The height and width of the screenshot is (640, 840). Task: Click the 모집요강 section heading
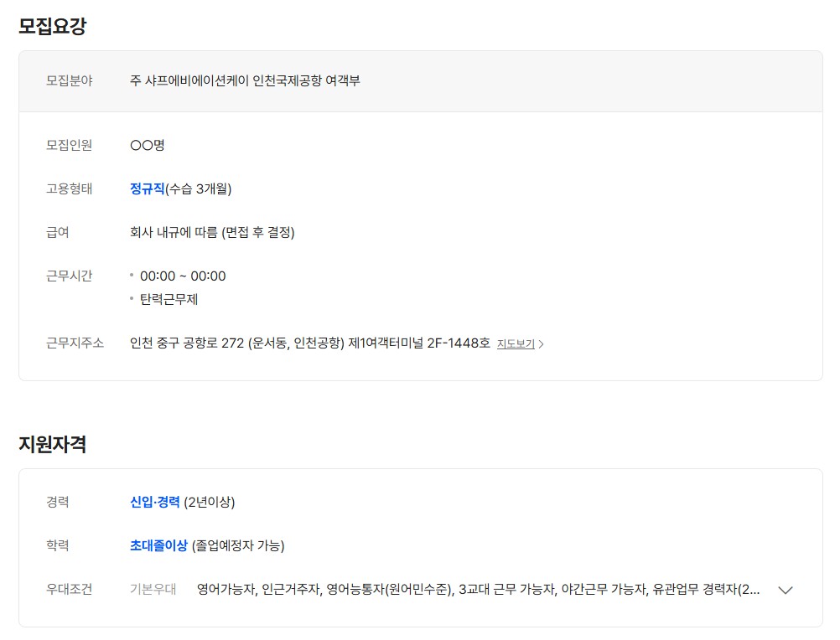[52, 26]
